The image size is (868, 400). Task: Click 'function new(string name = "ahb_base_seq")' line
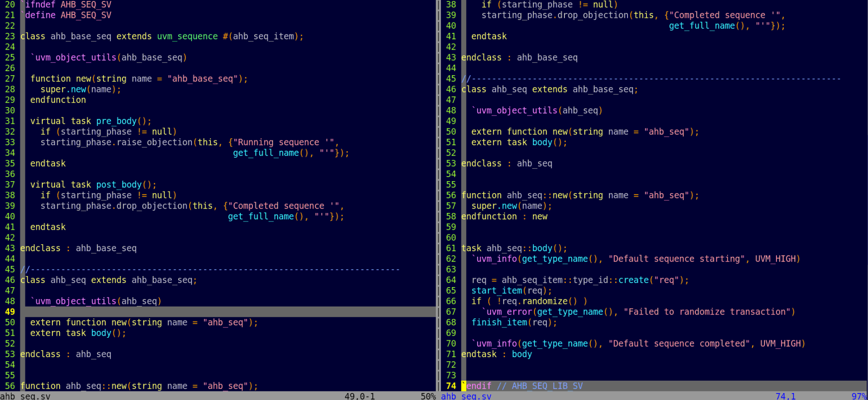(x=139, y=79)
